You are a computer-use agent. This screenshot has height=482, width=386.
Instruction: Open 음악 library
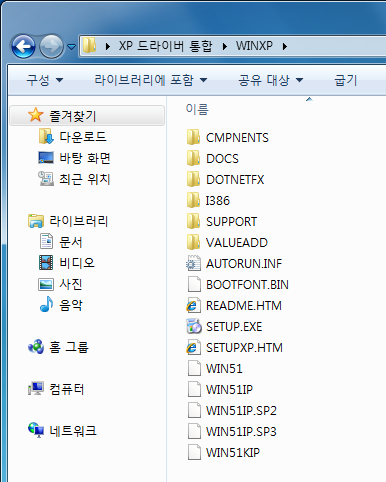click(70, 305)
